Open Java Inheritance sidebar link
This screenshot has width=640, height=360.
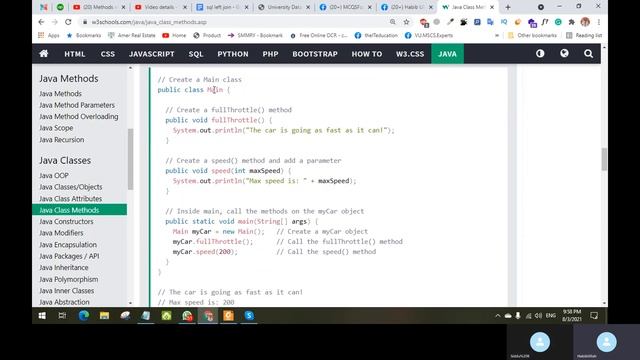(x=64, y=267)
